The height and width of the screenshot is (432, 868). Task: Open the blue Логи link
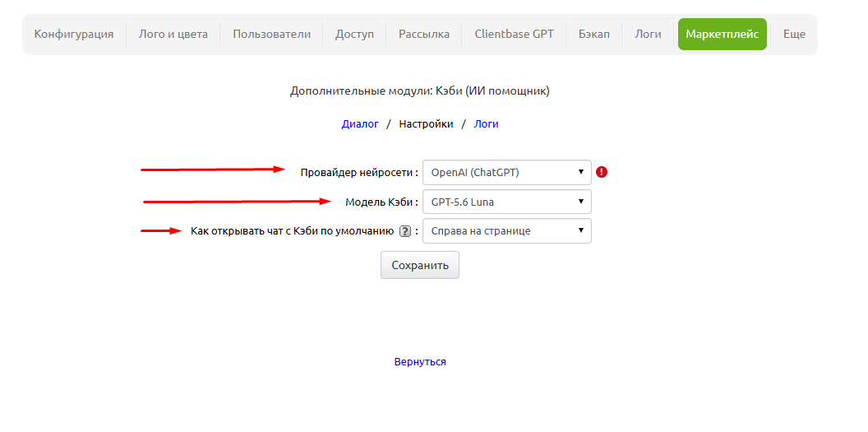click(486, 124)
